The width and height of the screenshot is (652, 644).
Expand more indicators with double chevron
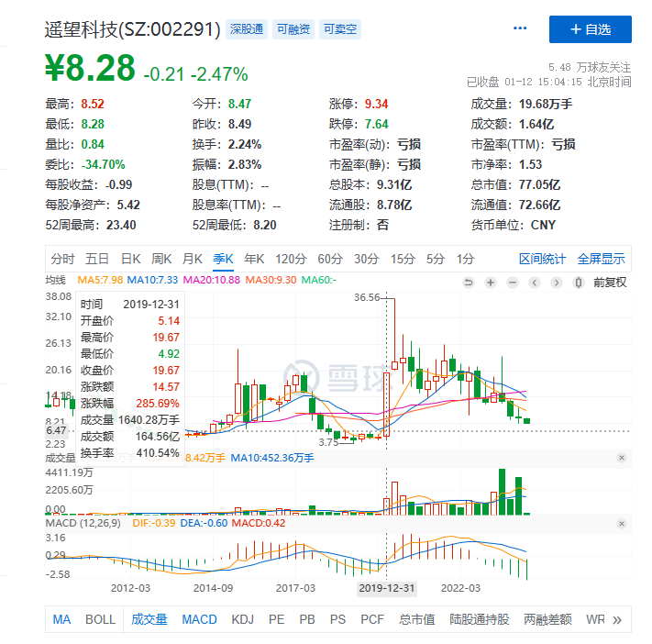pos(618,619)
